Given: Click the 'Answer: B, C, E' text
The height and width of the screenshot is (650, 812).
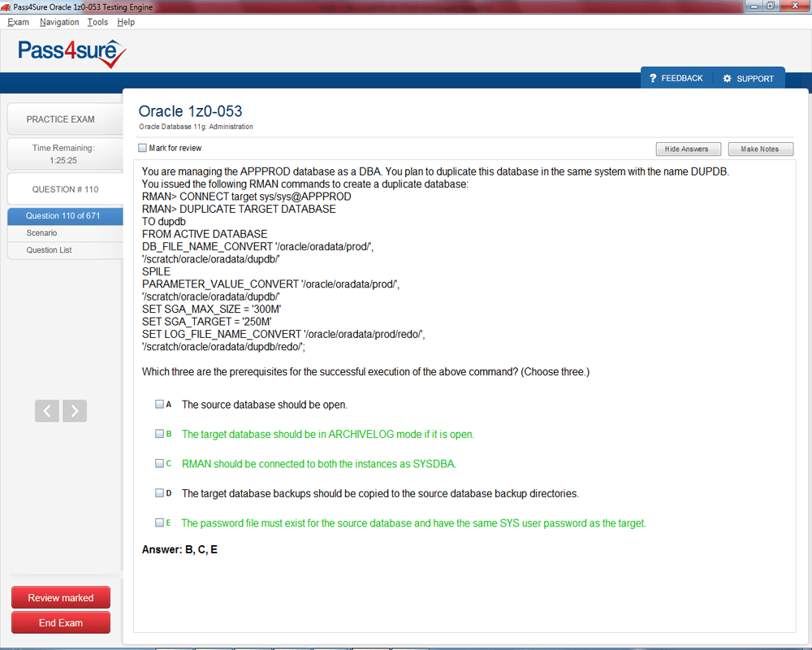Looking at the screenshot, I should click(x=179, y=549).
